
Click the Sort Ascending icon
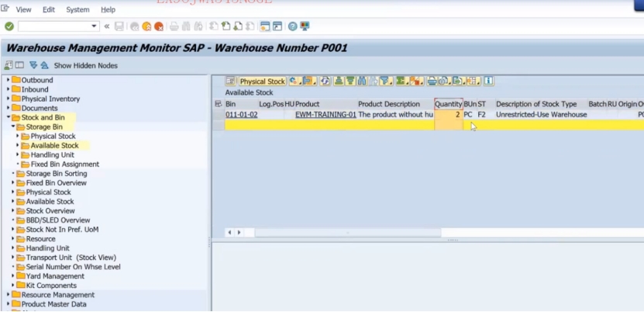point(339,81)
